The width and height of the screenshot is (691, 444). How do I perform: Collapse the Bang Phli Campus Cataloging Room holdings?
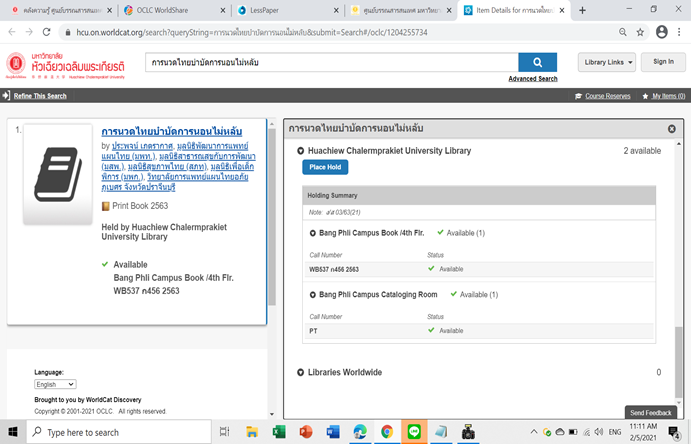click(x=312, y=295)
